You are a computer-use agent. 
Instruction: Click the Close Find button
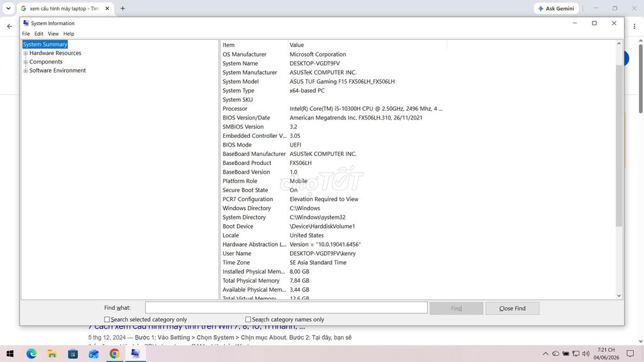click(x=512, y=308)
